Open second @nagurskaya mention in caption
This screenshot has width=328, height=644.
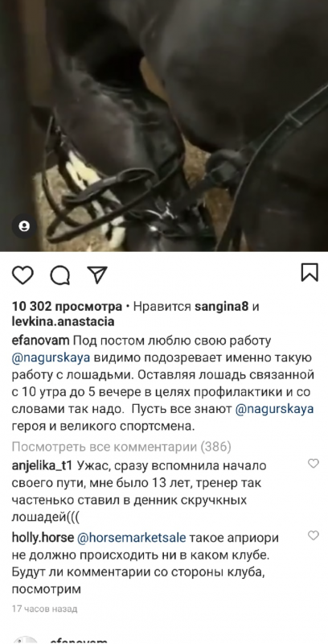coord(274,409)
